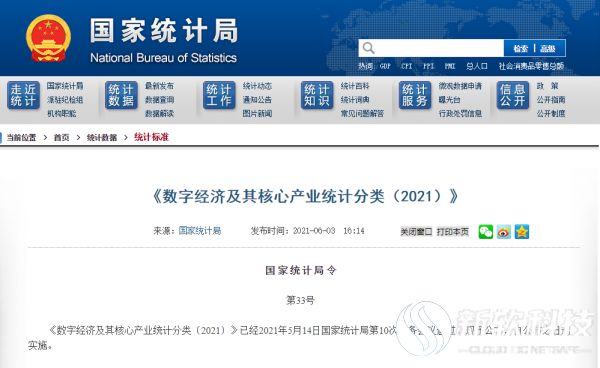The height and width of the screenshot is (368, 600).
Task: Click the 总人口 hot keyword link
Action: (x=477, y=66)
